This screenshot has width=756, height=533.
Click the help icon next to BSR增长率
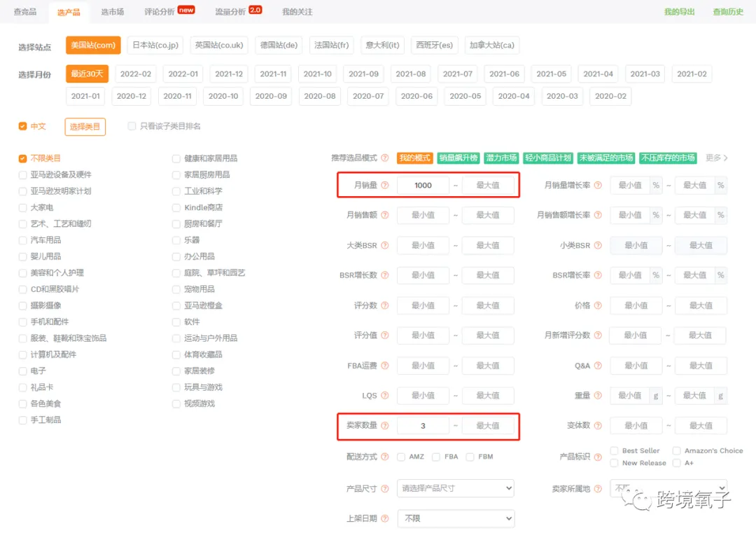pos(598,275)
